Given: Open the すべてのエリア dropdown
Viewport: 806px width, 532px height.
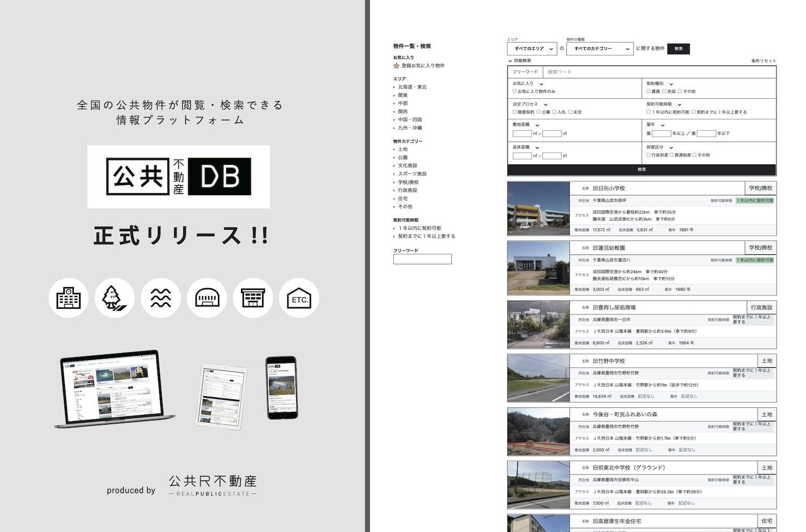Looking at the screenshot, I should [x=532, y=49].
